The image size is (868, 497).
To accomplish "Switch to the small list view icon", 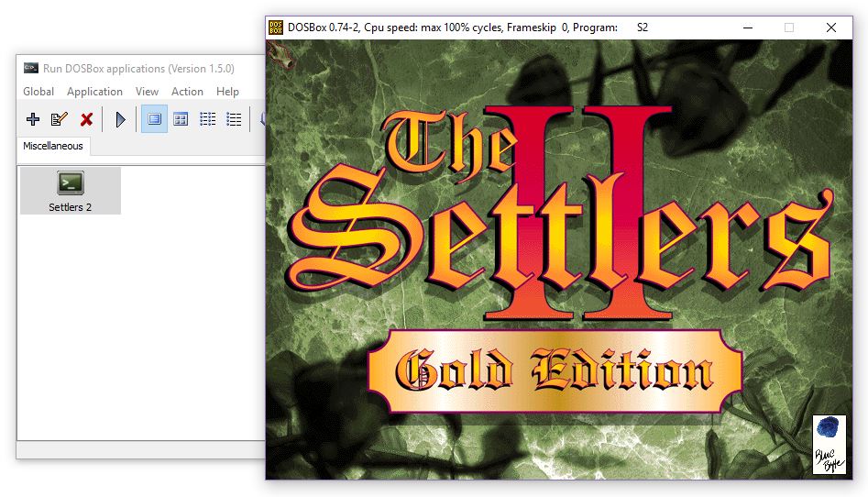I will click(207, 119).
